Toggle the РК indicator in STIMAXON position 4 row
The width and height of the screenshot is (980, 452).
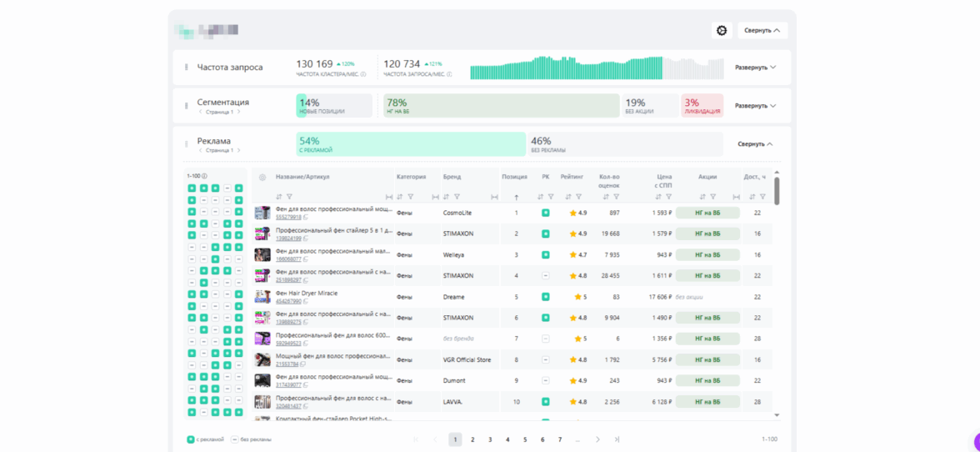point(546,275)
